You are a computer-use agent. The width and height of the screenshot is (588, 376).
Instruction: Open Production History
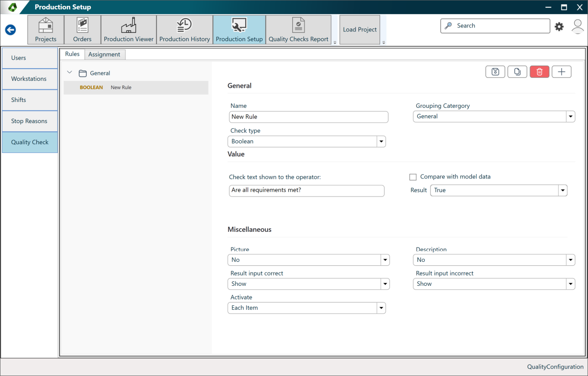[184, 29]
